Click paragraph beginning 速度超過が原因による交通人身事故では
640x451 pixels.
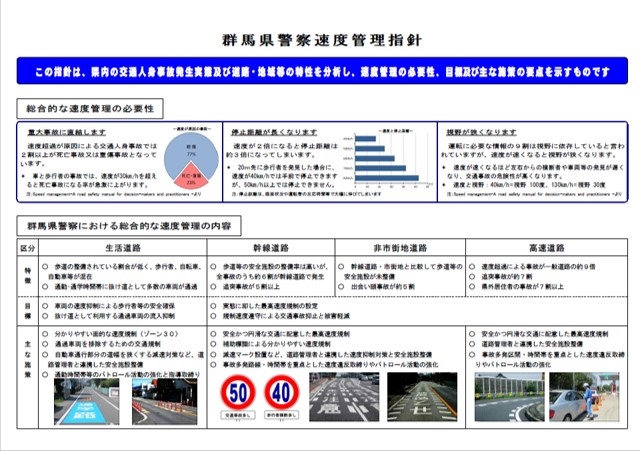89,154
